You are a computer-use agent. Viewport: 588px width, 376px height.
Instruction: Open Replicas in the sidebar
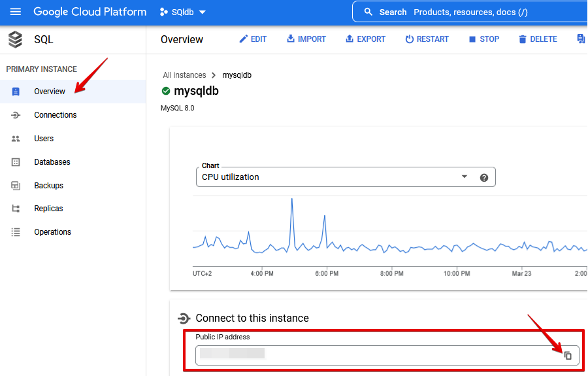tap(73, 208)
